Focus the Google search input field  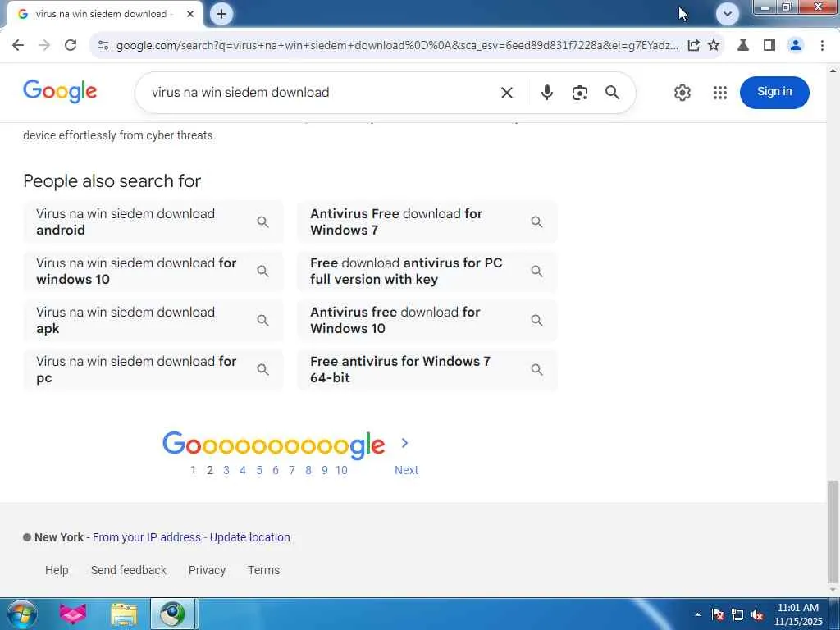pyautogui.click(x=322, y=92)
